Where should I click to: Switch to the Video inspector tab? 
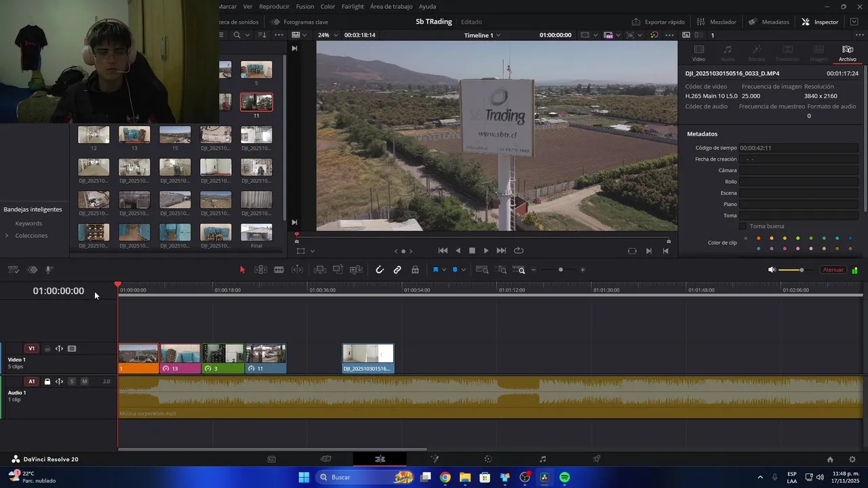tap(698, 53)
